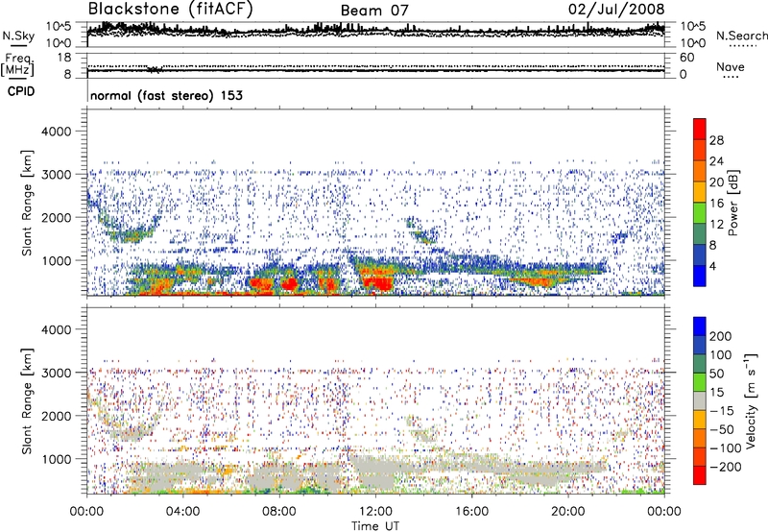The height and width of the screenshot is (532, 768).
Task: Click the 'Freq. [MHz]' axis label
Action: pos(17,65)
